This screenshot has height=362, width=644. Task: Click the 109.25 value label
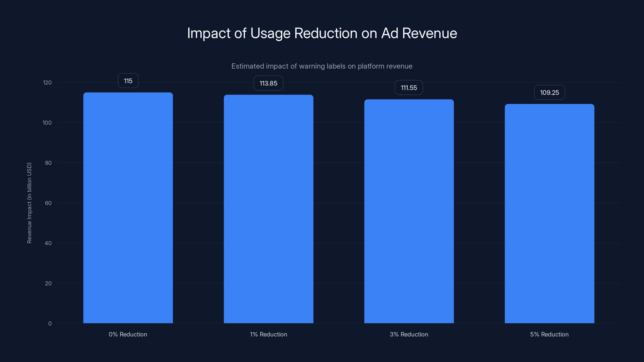(549, 92)
